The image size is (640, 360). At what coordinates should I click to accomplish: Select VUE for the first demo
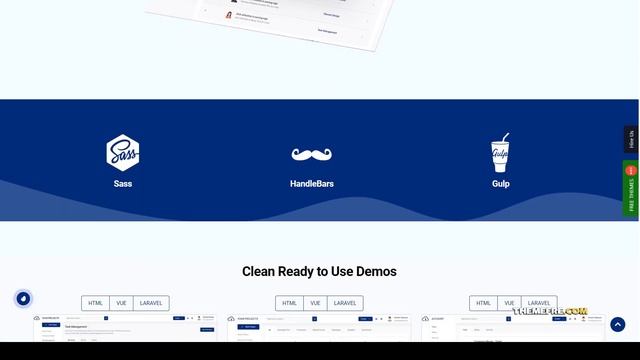click(121, 303)
